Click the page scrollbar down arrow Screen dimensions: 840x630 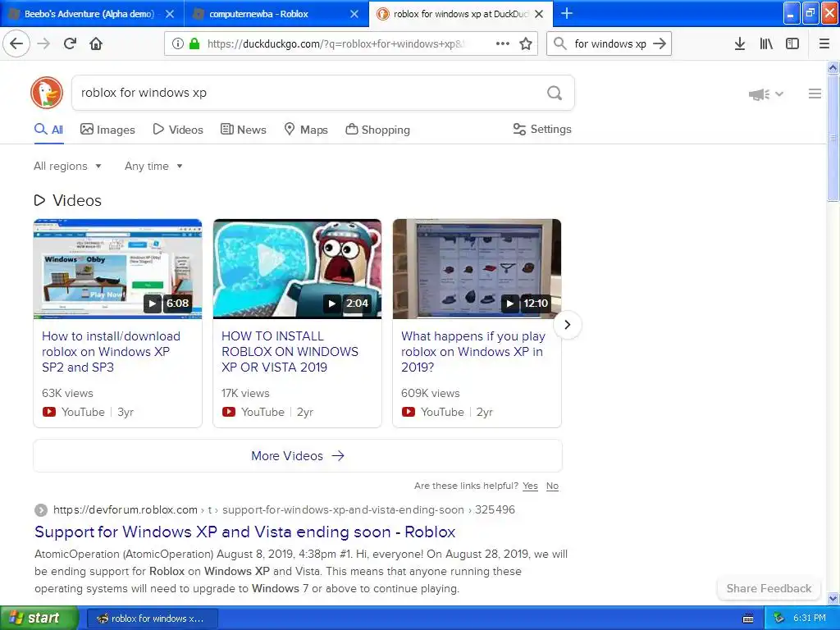833,598
